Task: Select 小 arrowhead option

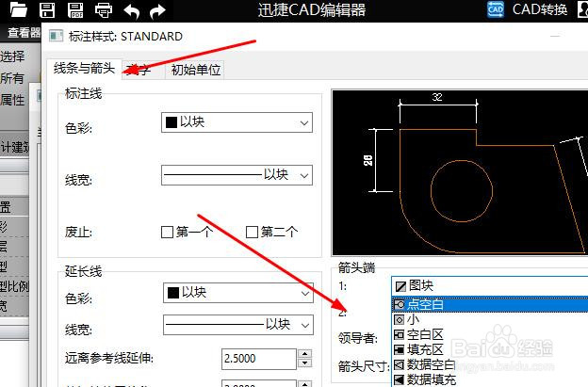Action: (x=490, y=319)
